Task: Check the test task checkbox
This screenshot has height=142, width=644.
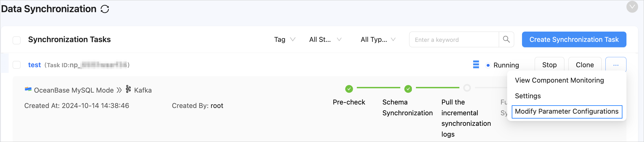Action: coord(17,65)
